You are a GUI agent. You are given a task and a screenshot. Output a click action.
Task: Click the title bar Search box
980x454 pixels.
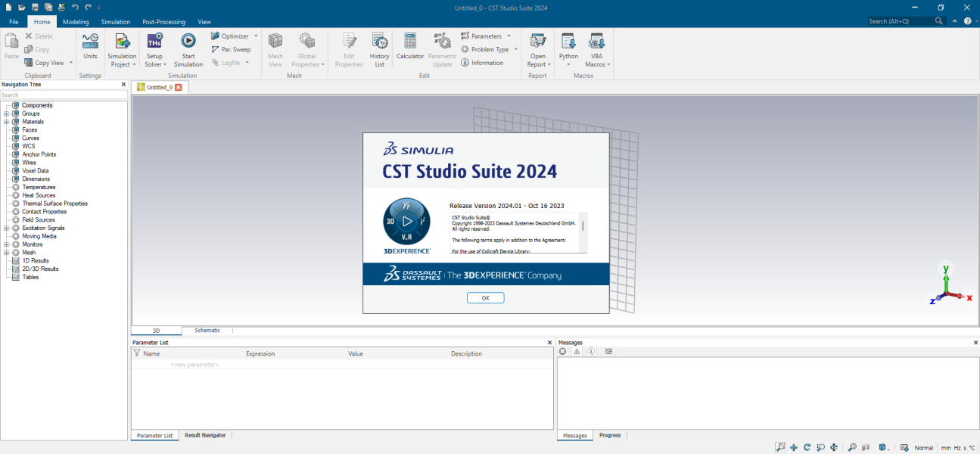click(901, 21)
